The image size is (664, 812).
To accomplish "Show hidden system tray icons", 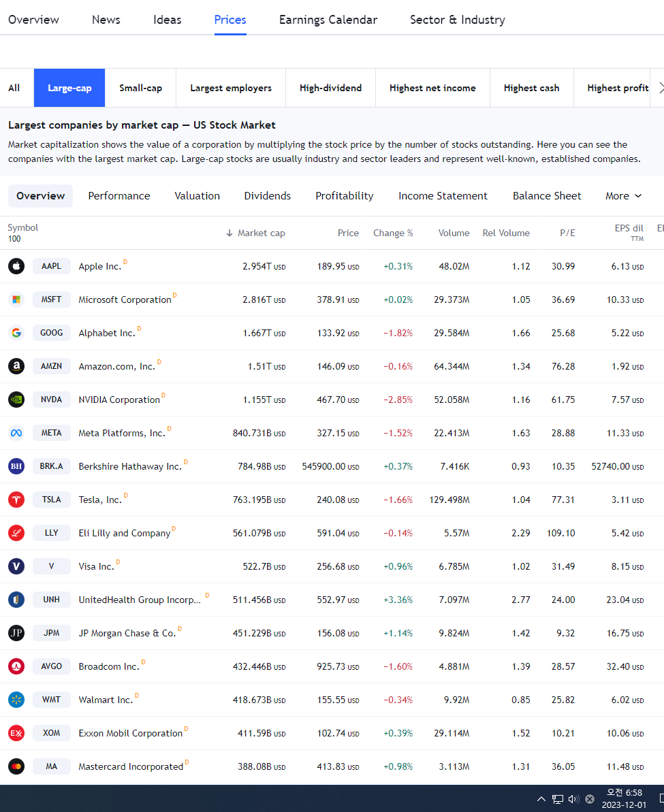I will [541, 799].
